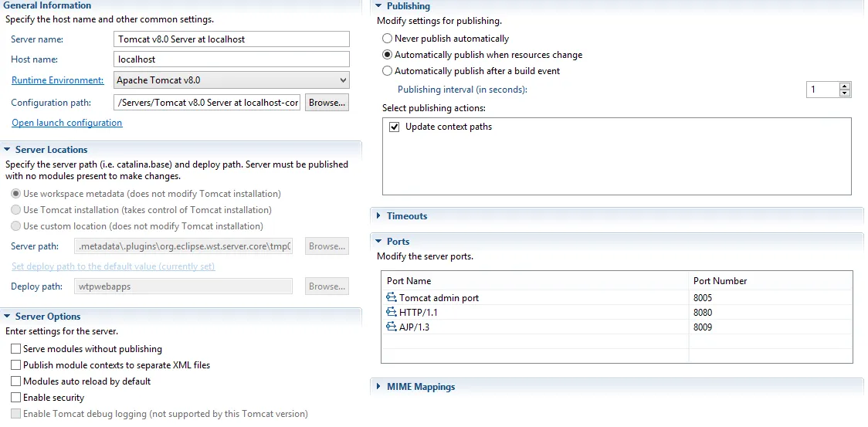Click the Port Name column header
Screen dimensions: 868x427
(x=534, y=281)
